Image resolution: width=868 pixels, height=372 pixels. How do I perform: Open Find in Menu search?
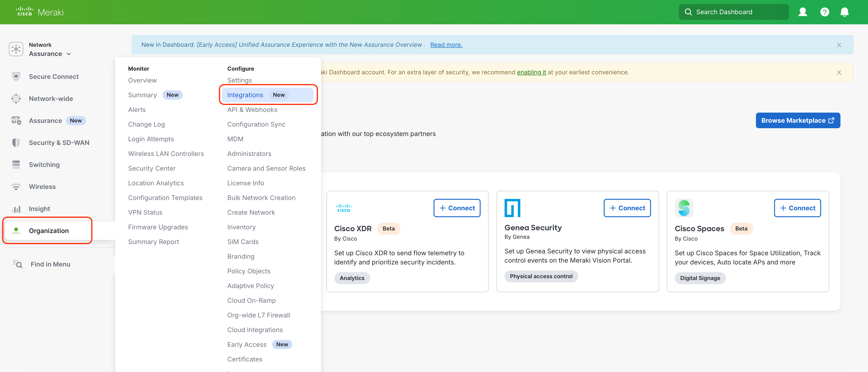[x=50, y=264]
